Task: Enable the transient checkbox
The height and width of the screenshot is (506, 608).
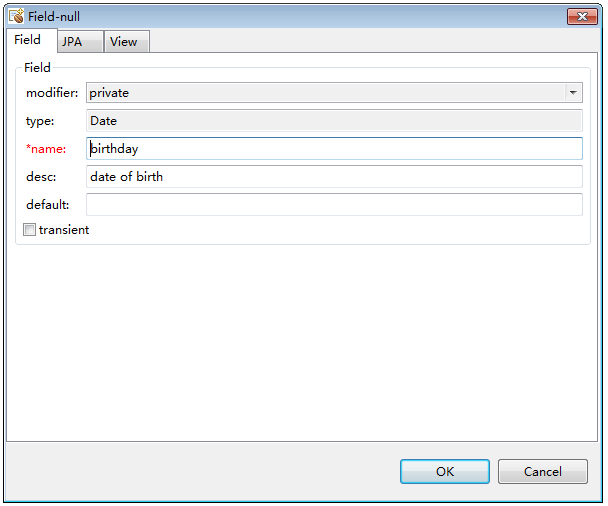Action: pos(30,230)
